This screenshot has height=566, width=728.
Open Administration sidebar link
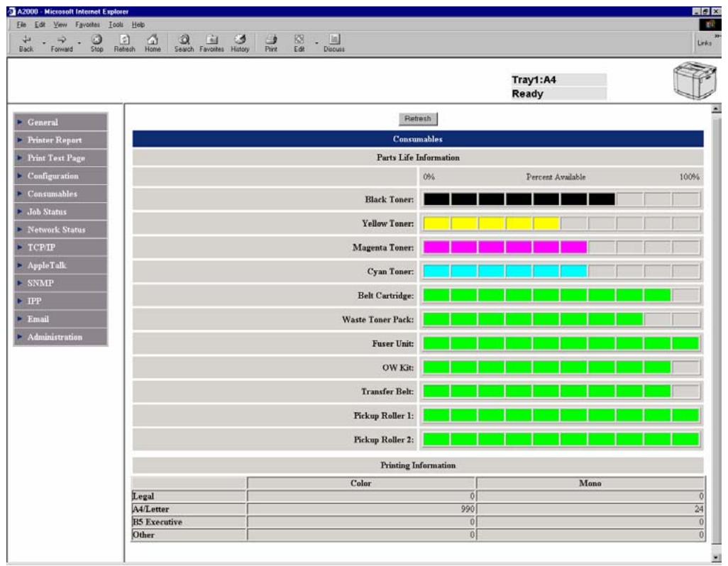pos(61,337)
